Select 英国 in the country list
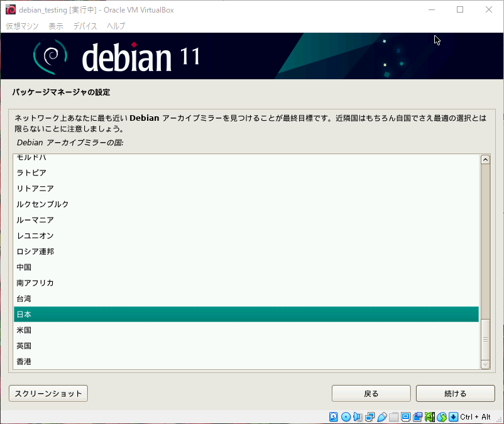This screenshot has height=424, width=504. tap(246, 346)
